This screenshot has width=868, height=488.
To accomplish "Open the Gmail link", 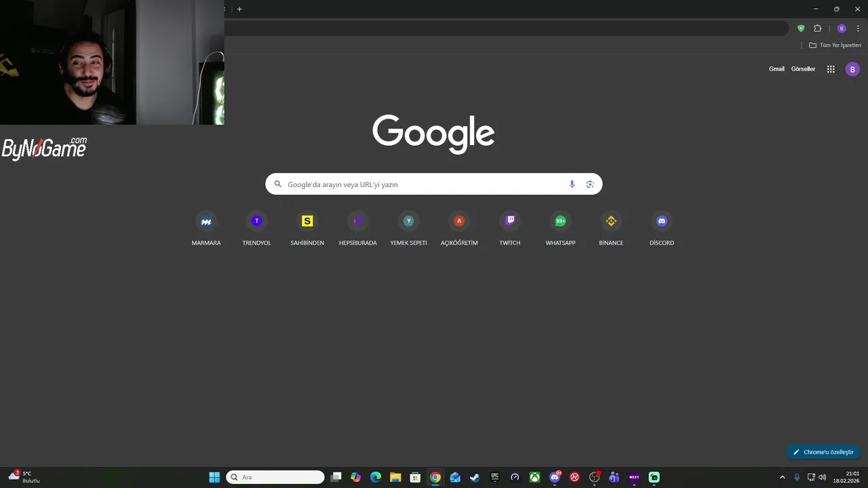I will (776, 69).
